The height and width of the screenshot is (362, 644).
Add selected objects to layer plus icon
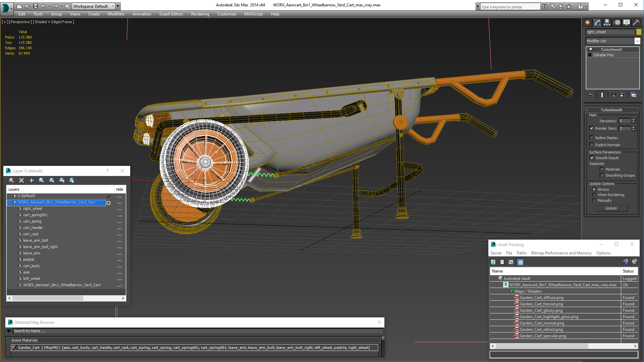32,180
